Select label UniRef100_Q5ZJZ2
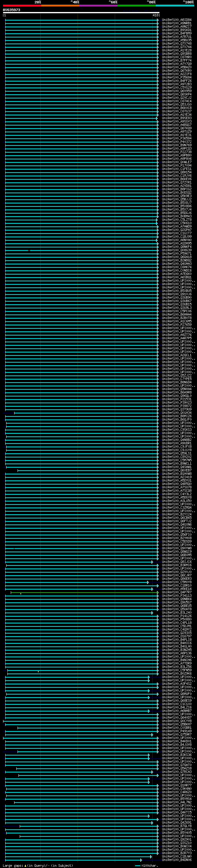Screen dimensions: 197x868 (176, 376)
